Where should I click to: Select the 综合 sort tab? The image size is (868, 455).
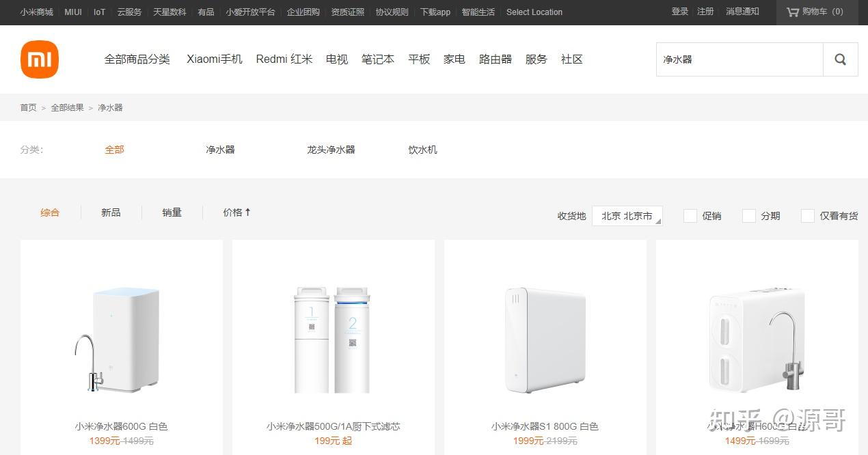coord(50,212)
